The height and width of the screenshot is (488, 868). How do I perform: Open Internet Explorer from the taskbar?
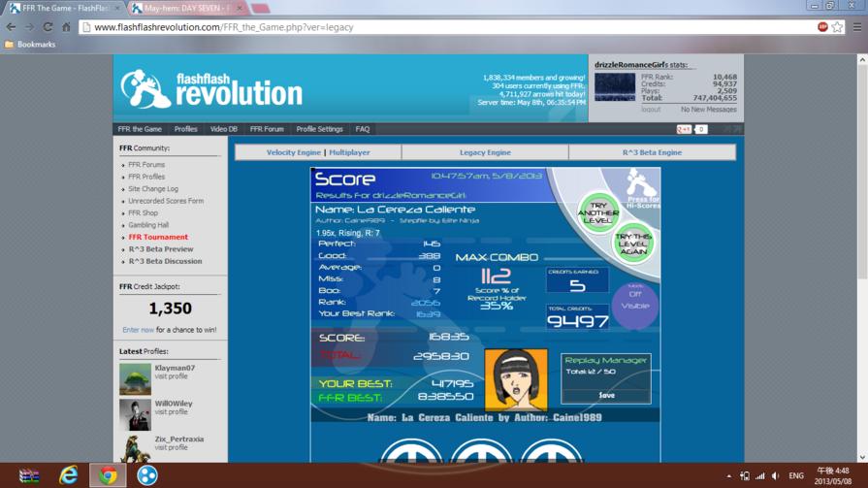point(69,475)
